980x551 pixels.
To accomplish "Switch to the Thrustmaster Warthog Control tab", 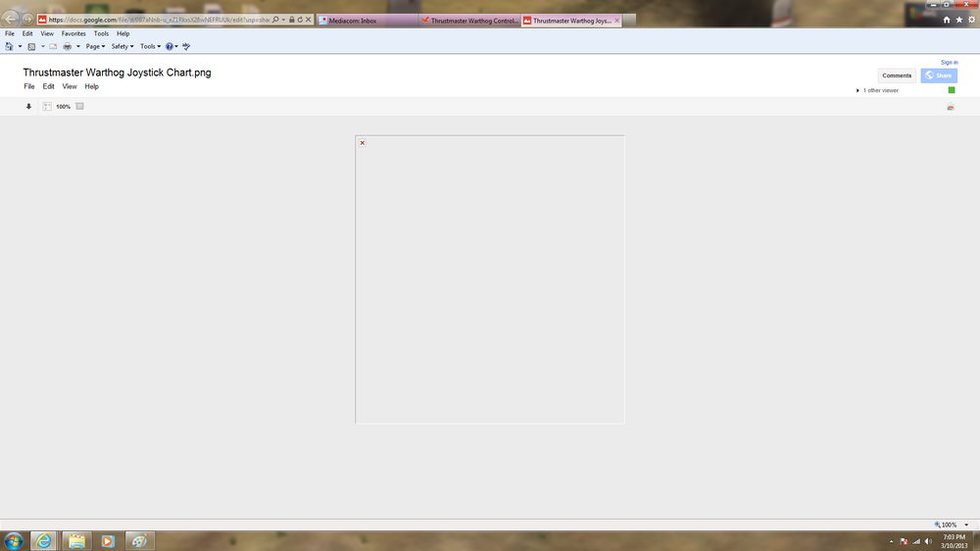I will 469,21.
